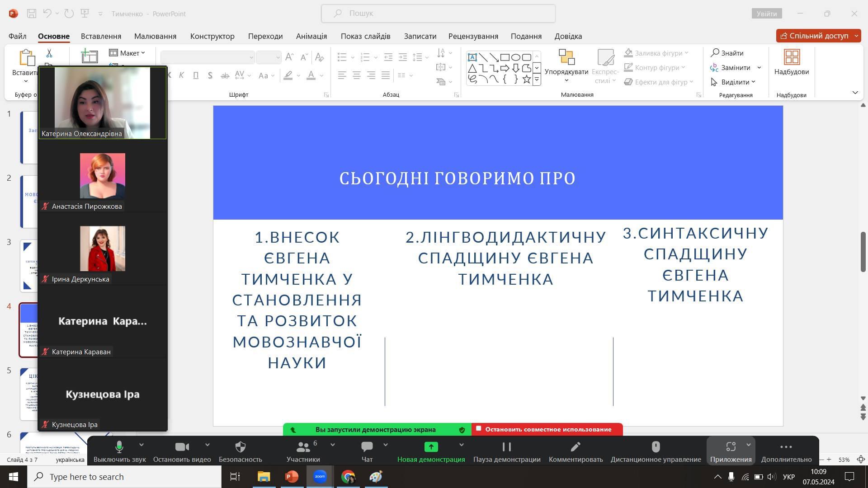This screenshot has width=868, height=488.
Task: Open Виділити select dropdown
Action: [x=733, y=82]
